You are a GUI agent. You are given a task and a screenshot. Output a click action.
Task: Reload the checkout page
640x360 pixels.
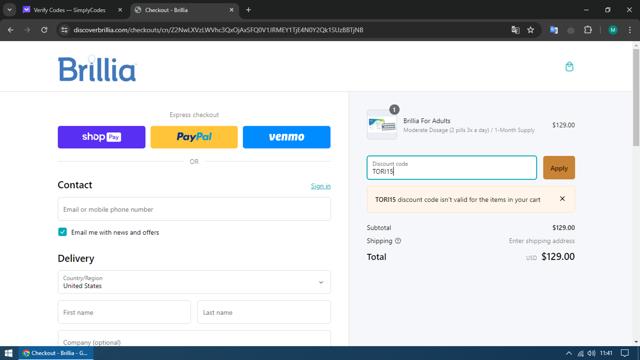point(44,30)
